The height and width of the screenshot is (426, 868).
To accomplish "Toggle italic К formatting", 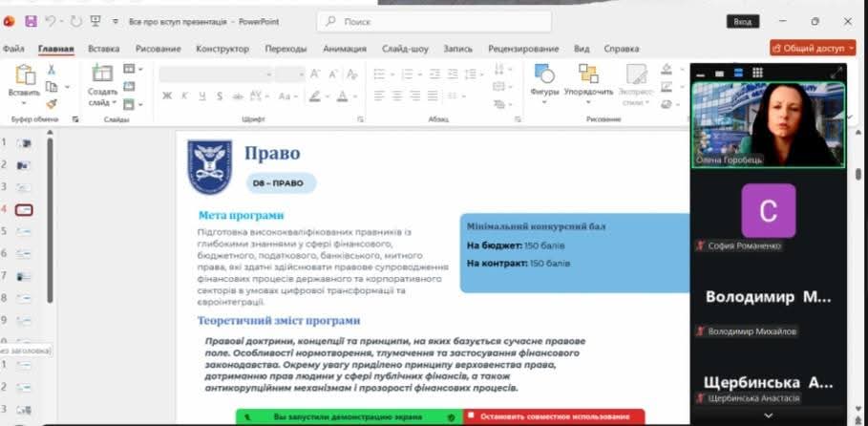I will point(185,96).
